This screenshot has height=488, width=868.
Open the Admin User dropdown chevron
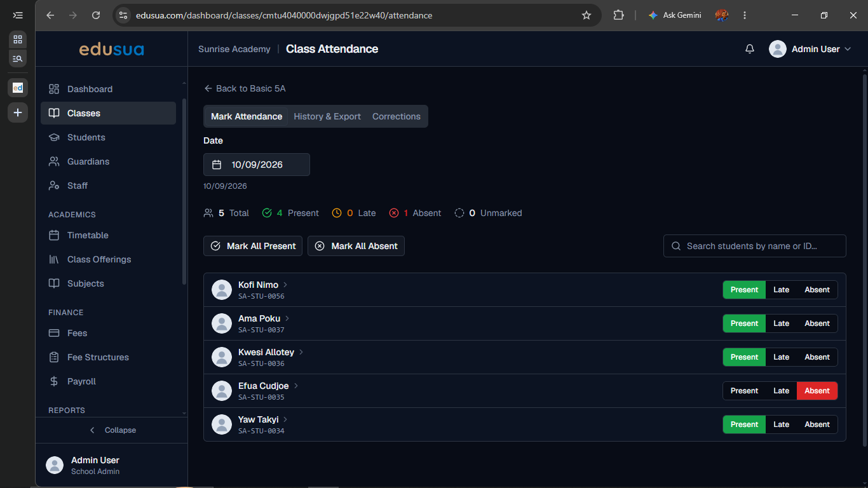(x=847, y=49)
